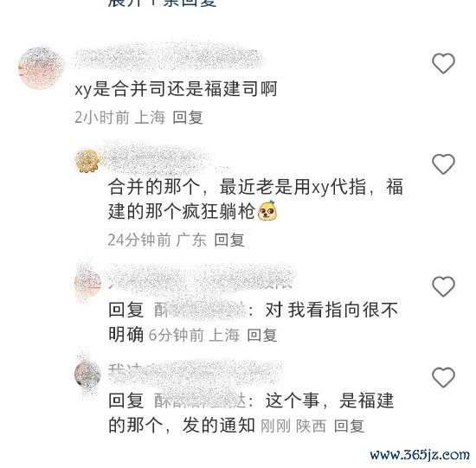Like the 发的通知 reply from 陕西

point(443,377)
